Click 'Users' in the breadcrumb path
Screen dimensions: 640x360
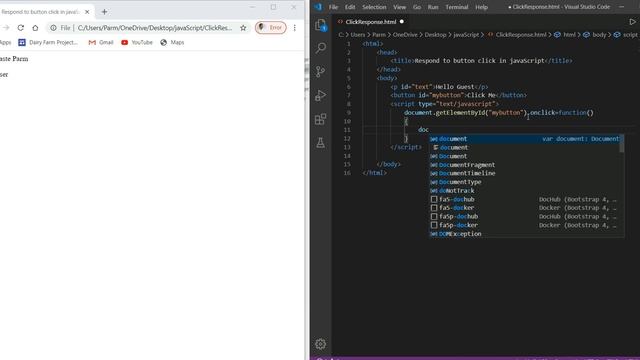(358, 35)
